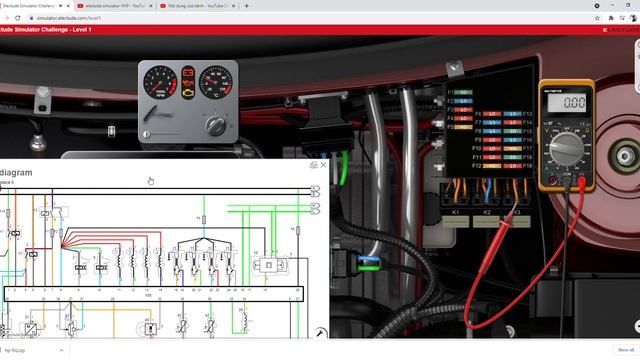The width and height of the screenshot is (640, 360).
Task: Click fuse F9 in the fuse box
Action: pyautogui.click(x=492, y=140)
